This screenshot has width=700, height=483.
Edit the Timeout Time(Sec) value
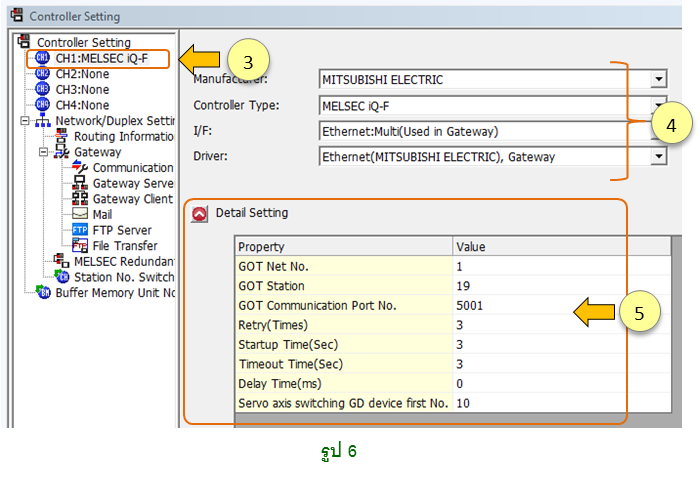pos(562,364)
